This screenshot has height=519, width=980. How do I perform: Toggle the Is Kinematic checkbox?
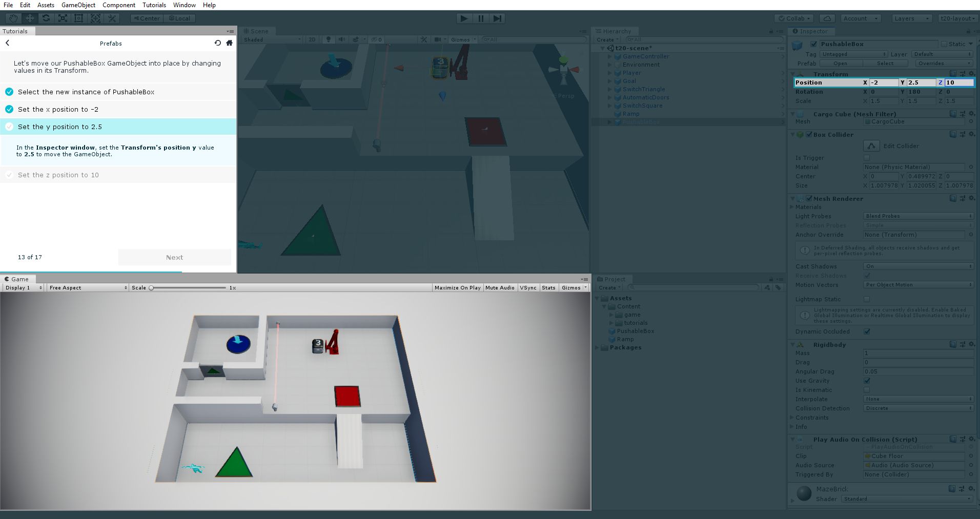point(867,390)
